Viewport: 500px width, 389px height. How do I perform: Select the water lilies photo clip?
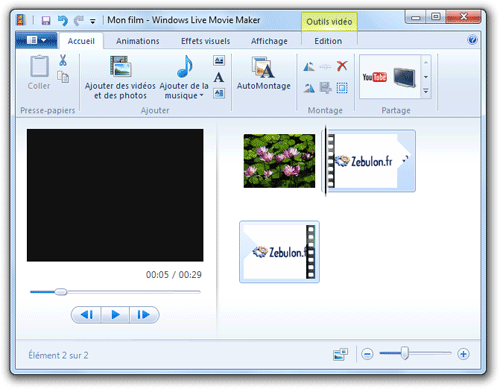tap(279, 161)
